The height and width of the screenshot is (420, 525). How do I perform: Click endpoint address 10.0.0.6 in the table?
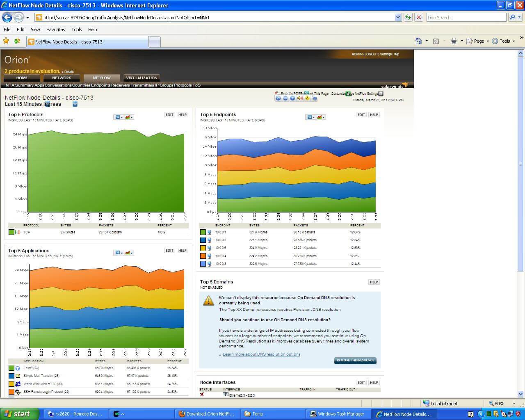221,248
